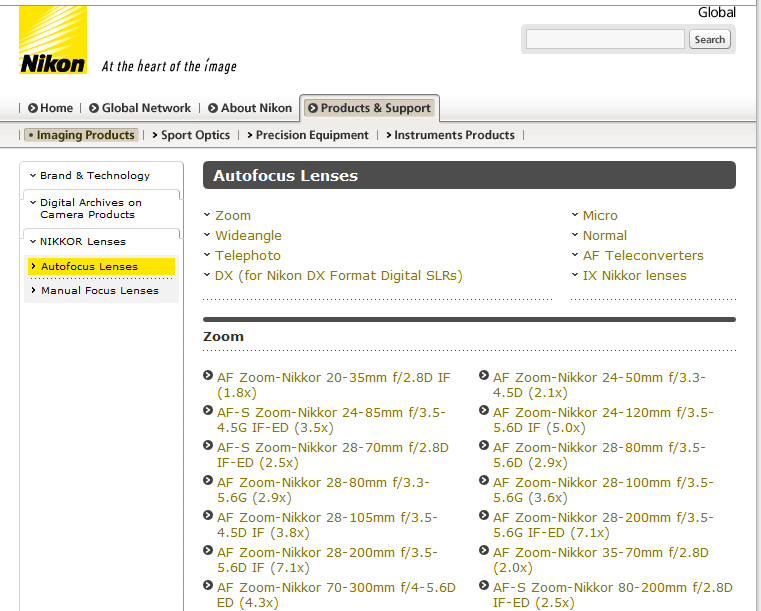Click arrow icon beside About Nikon

(213, 108)
